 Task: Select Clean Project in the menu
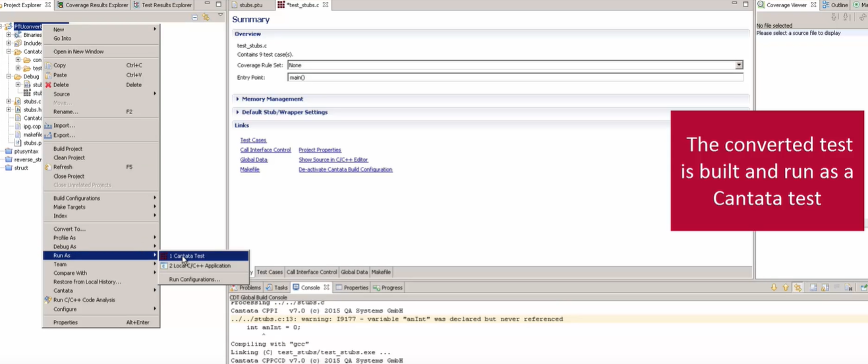[x=101, y=158]
